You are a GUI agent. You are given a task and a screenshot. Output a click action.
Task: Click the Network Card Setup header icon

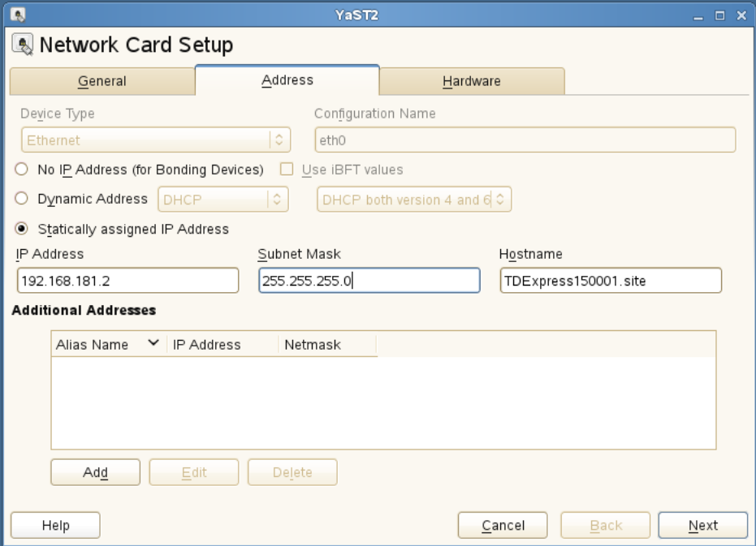click(23, 44)
